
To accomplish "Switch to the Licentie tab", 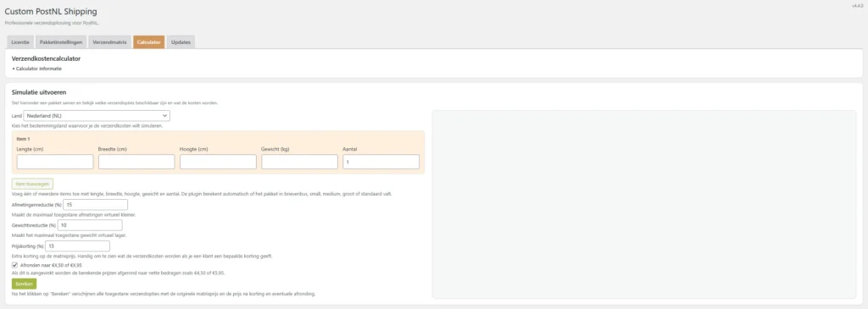I will click(20, 42).
